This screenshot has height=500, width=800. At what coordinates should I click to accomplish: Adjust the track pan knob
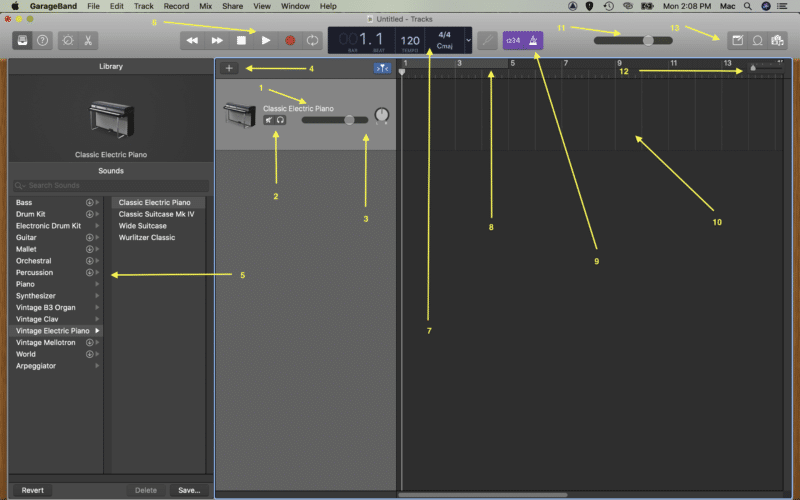(382, 115)
